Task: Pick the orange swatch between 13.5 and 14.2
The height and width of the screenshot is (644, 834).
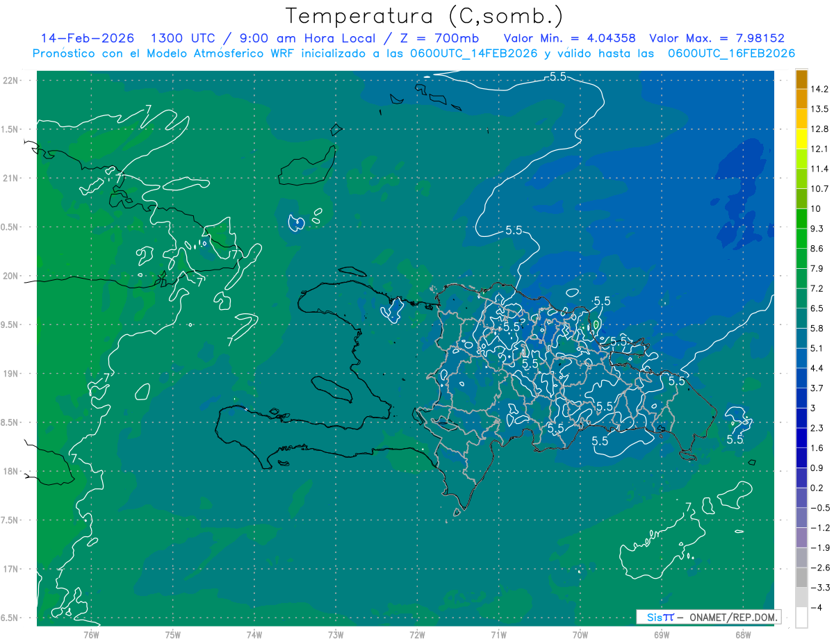Action: (x=801, y=99)
